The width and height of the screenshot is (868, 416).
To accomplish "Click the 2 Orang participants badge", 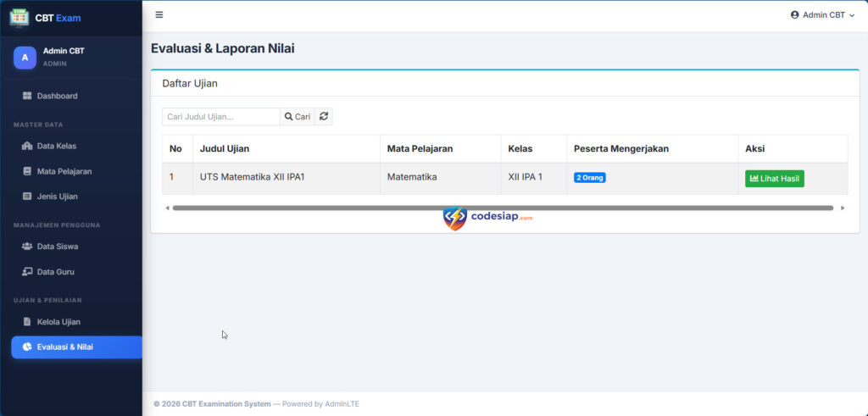I will click(x=590, y=178).
